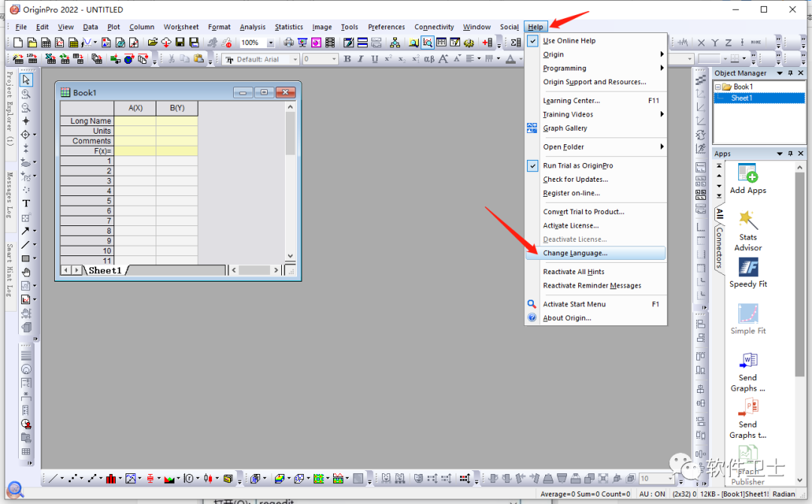Select column header A(X)
This screenshot has width=812, height=504.
pyautogui.click(x=135, y=107)
